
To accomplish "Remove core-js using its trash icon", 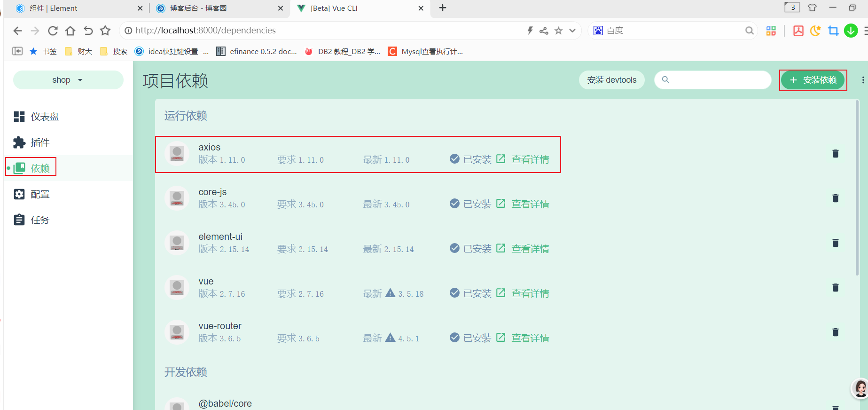I will 835,198.
